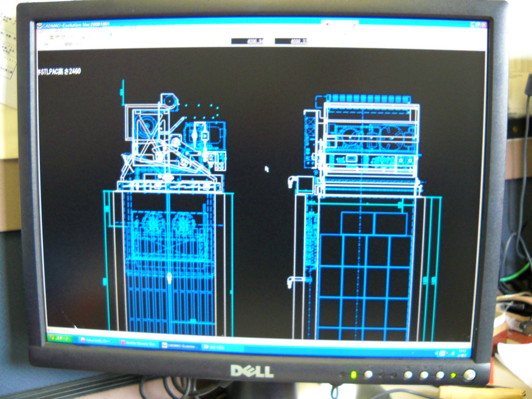This screenshot has width=532, height=399.
Task: Click the CADMAC-Evolution Ver title bar text
Action: (76, 25)
